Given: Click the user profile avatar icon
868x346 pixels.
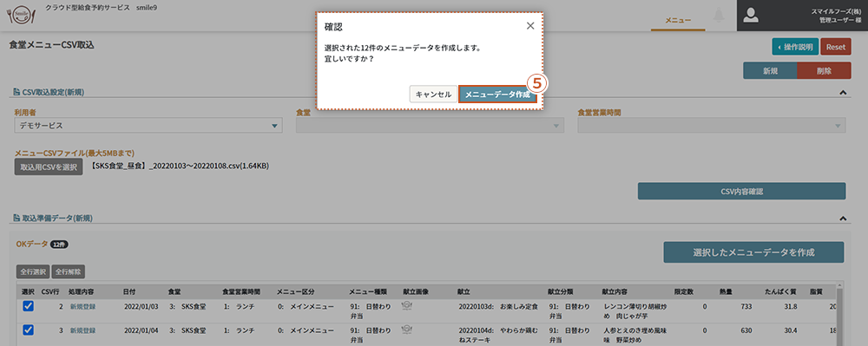Looking at the screenshot, I should click(751, 16).
